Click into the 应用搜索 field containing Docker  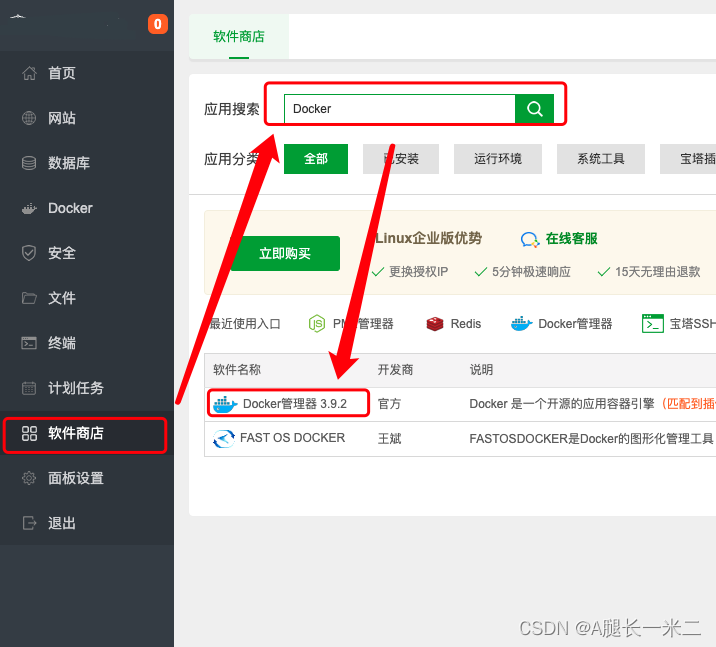[x=400, y=109]
